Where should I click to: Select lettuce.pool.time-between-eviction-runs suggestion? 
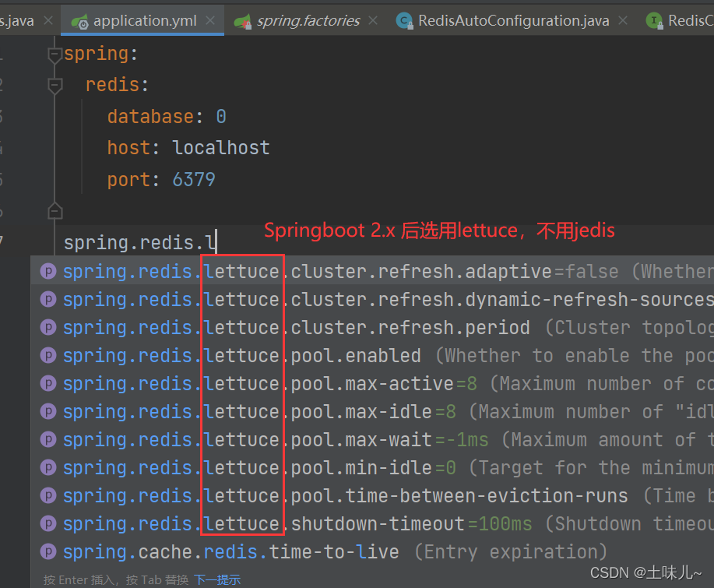[372, 495]
